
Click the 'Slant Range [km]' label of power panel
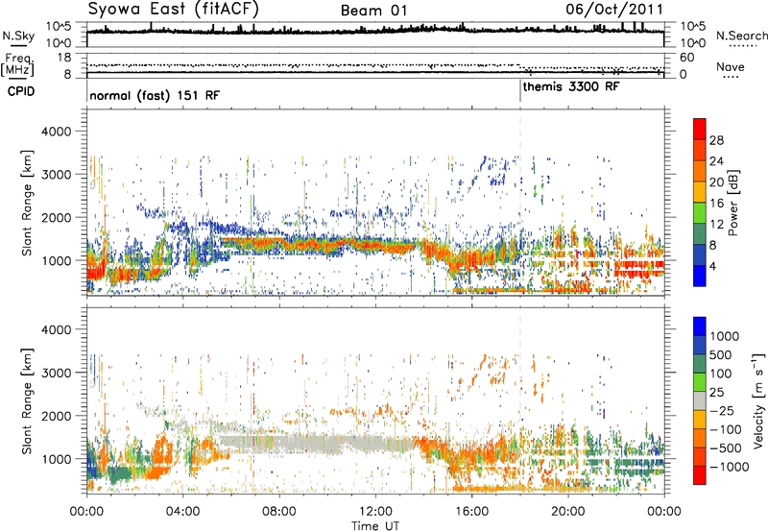click(27, 203)
